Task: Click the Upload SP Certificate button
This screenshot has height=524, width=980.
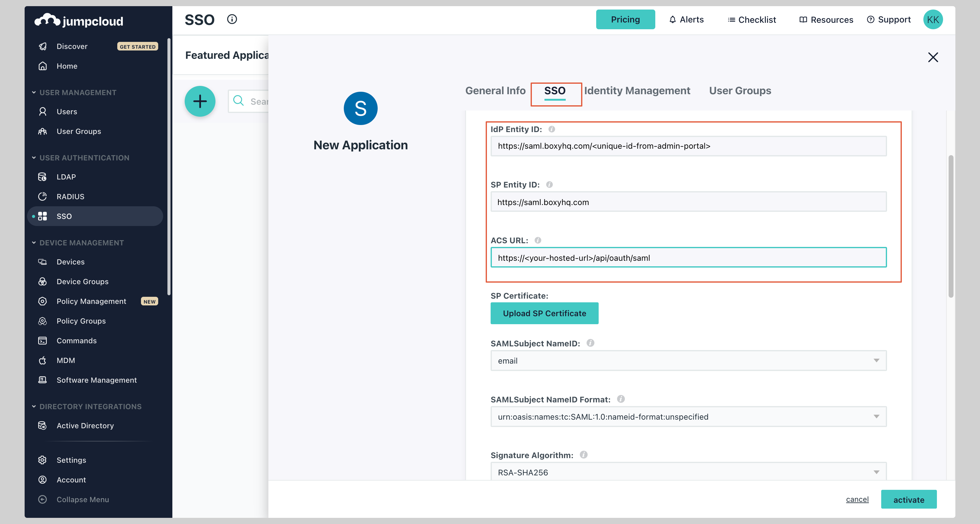Action: coord(544,313)
